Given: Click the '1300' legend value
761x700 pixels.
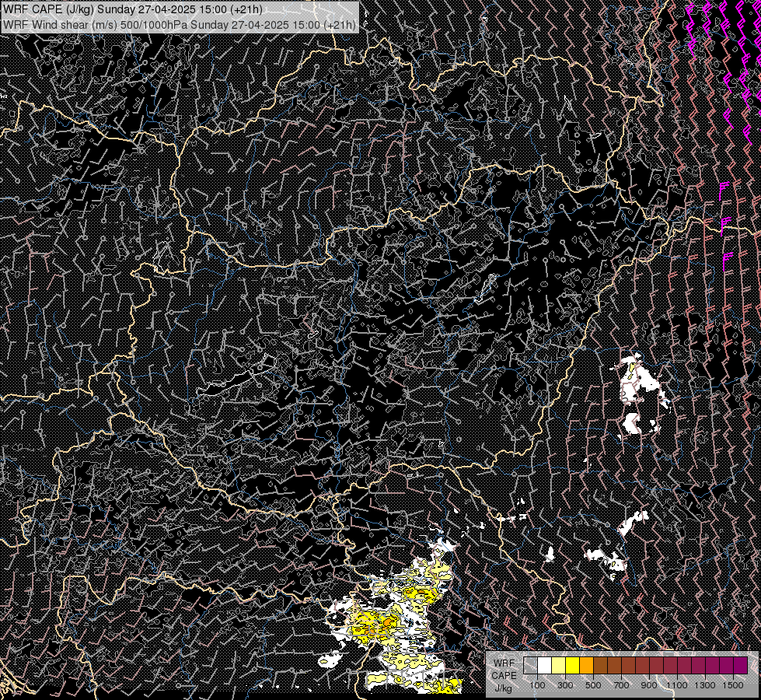Looking at the screenshot, I should point(705,685).
